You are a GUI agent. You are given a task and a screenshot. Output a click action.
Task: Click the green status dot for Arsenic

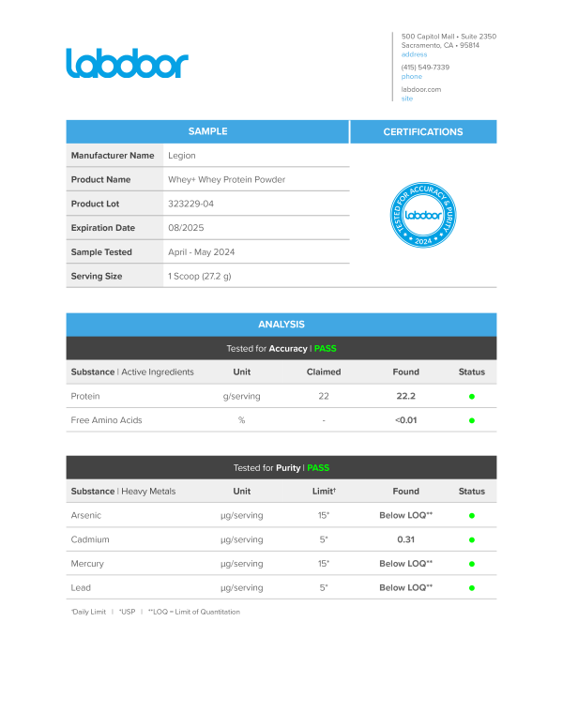[x=471, y=516]
